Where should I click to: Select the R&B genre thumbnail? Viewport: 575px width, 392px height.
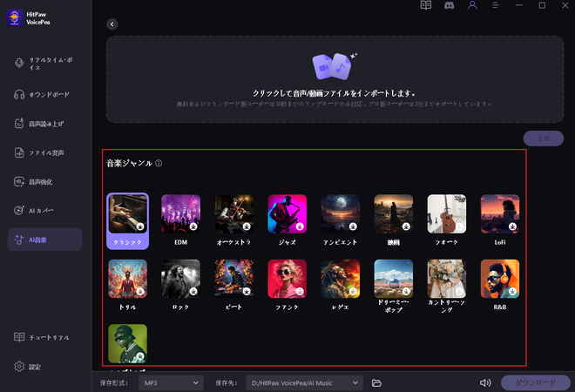click(500, 279)
